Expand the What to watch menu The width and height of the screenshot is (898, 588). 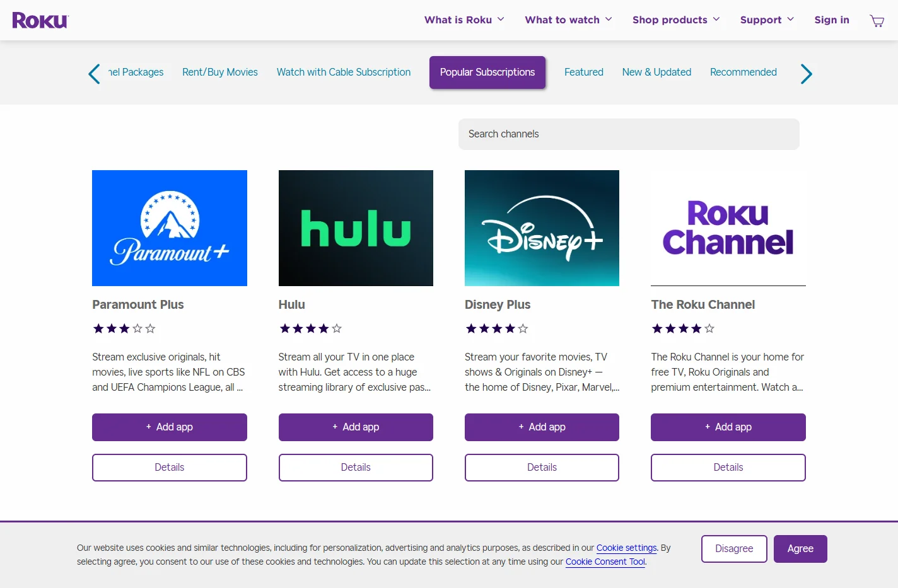click(x=568, y=20)
